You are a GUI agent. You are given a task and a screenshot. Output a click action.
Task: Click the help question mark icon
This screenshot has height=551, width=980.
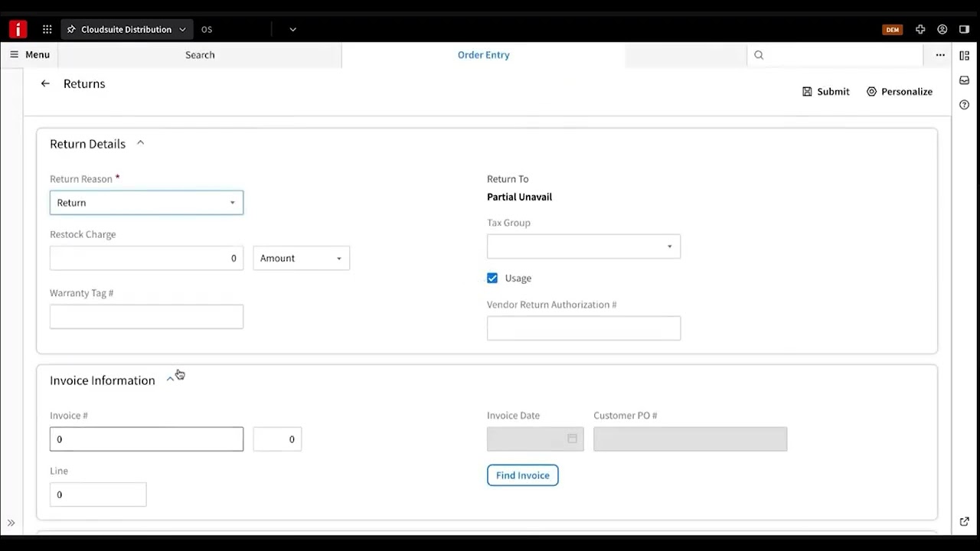click(x=964, y=105)
